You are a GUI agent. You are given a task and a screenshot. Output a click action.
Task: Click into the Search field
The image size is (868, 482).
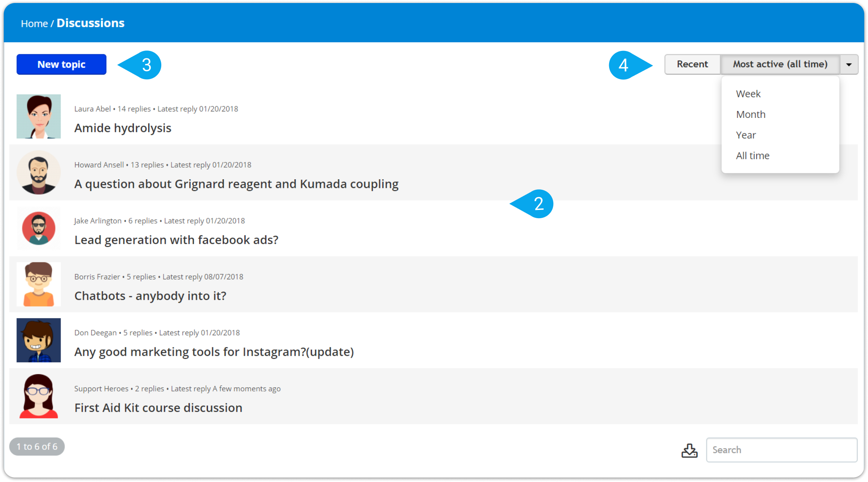(782, 450)
